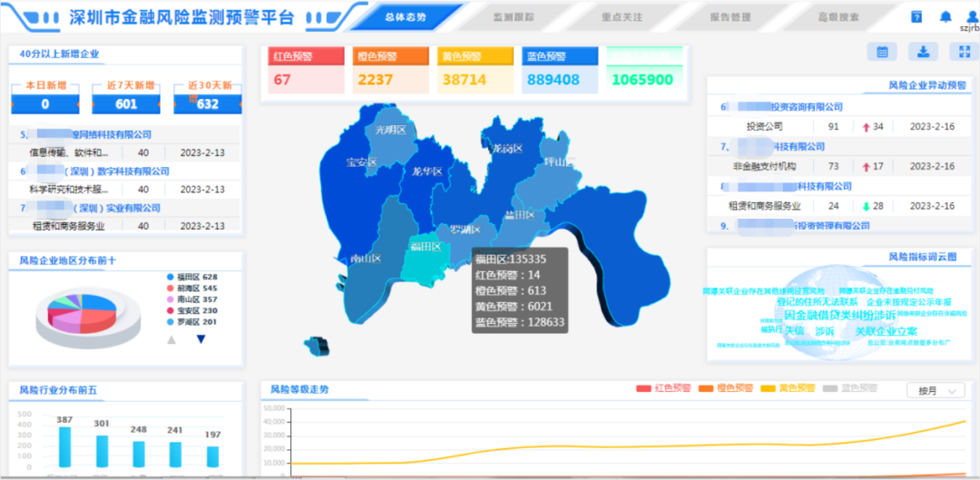This screenshot has height=480, width=980.
Task: Open the 按月 period dropdown
Action: click(936, 391)
